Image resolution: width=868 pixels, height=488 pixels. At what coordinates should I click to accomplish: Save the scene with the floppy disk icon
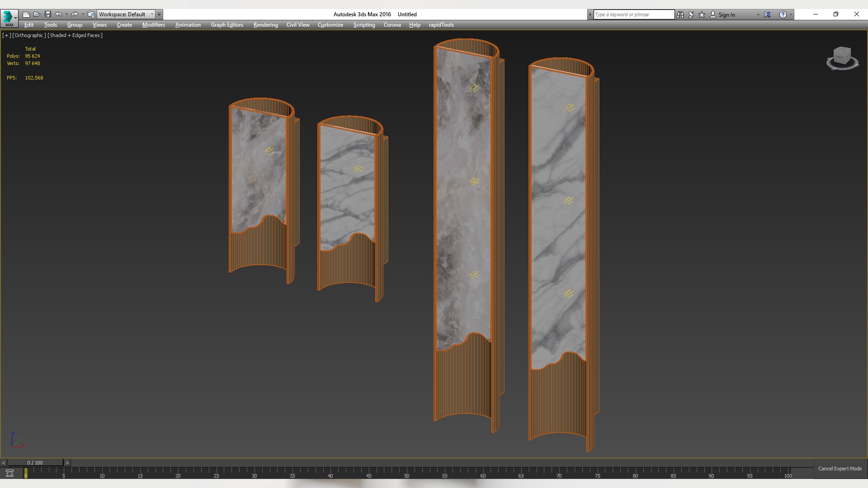(48, 14)
